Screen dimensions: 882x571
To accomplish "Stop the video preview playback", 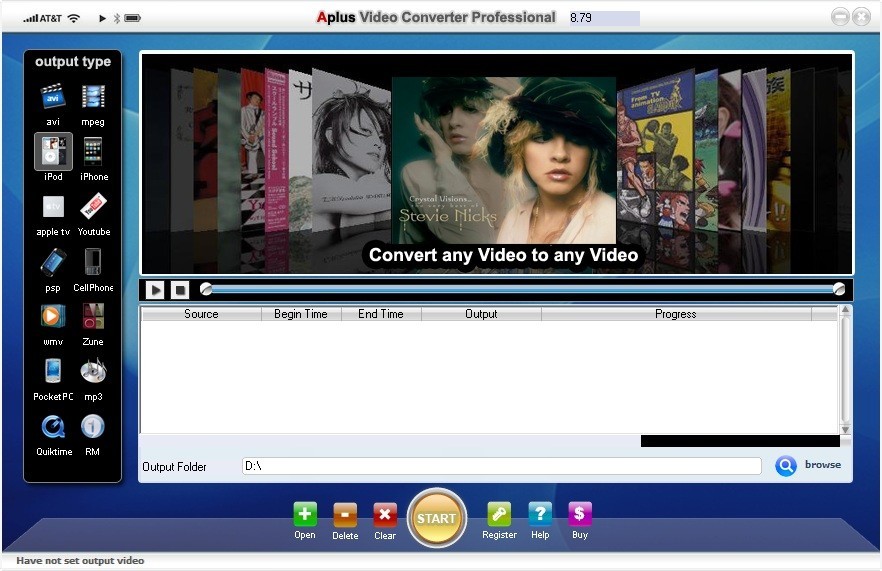I will (180, 290).
